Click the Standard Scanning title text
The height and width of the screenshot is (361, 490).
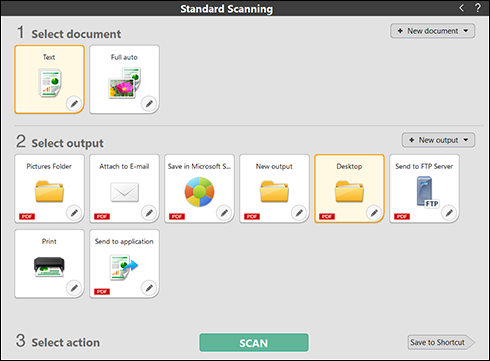[227, 9]
